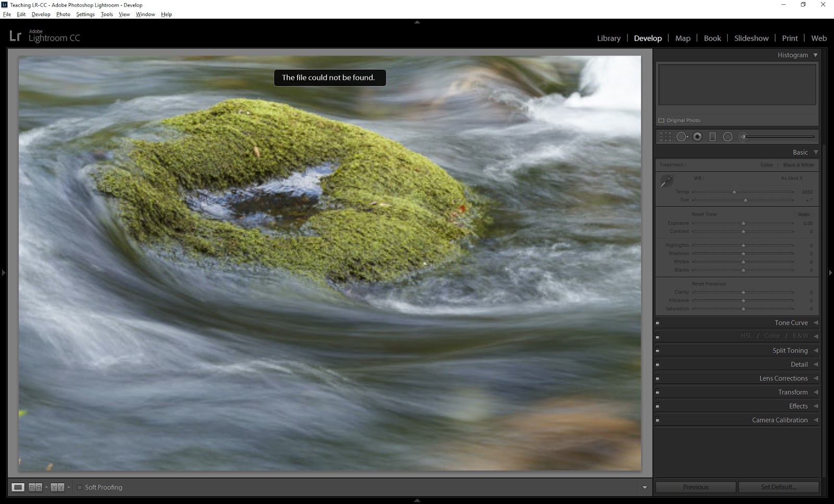Expand the Camera Calibration panel

tap(816, 420)
